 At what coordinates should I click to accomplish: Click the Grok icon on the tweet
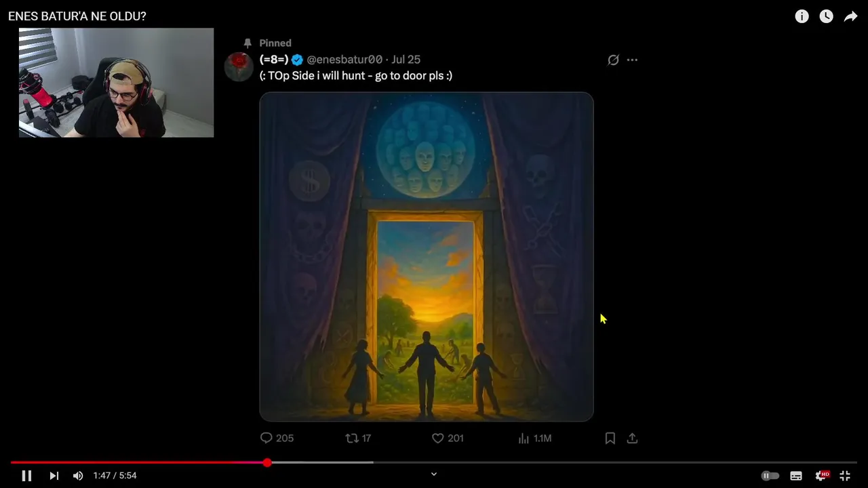pos(613,60)
